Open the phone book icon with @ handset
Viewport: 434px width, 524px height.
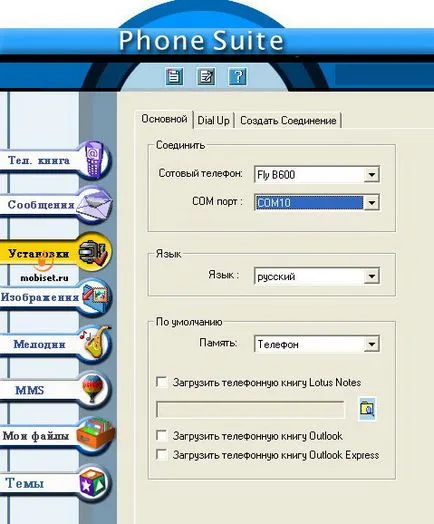[x=95, y=160]
